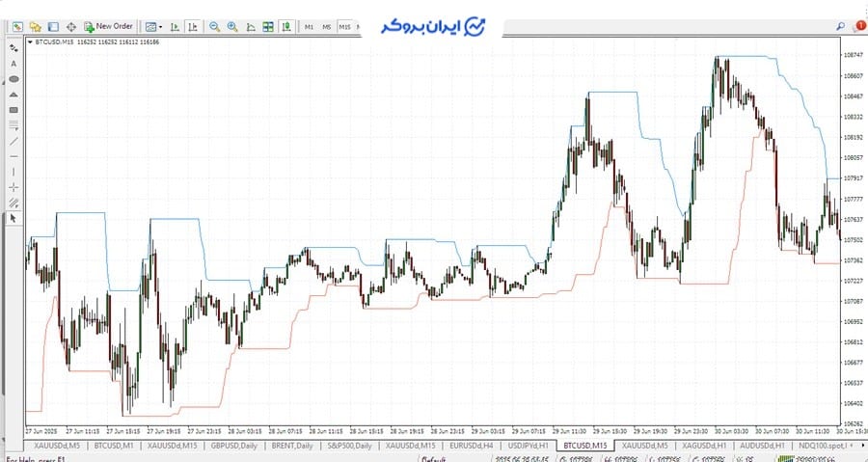
Task: Open the tile windows grid icon
Action: click(267, 26)
